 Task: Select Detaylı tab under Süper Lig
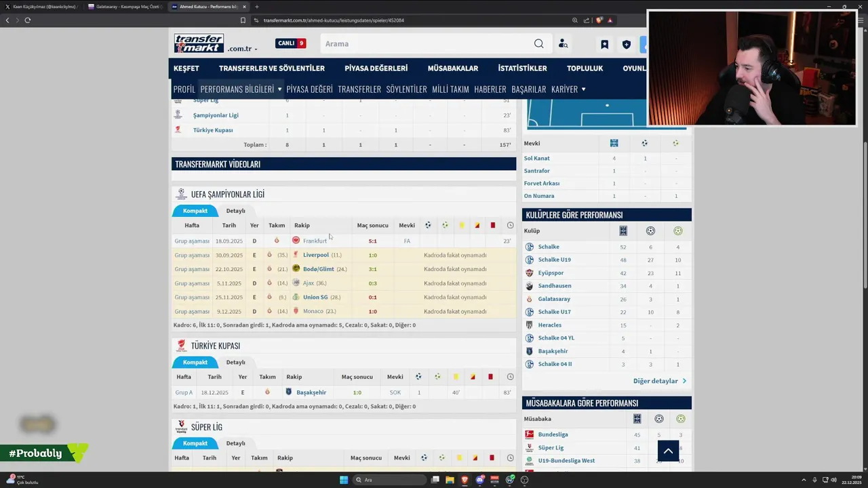click(x=235, y=443)
